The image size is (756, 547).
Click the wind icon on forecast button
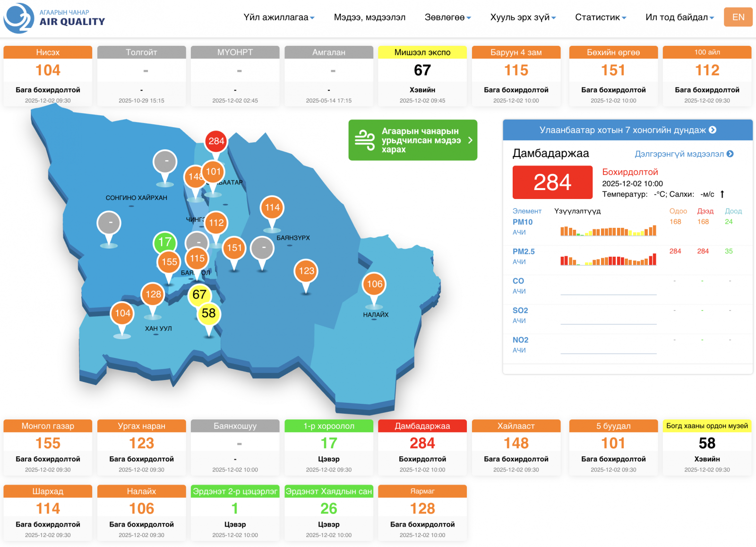point(365,140)
